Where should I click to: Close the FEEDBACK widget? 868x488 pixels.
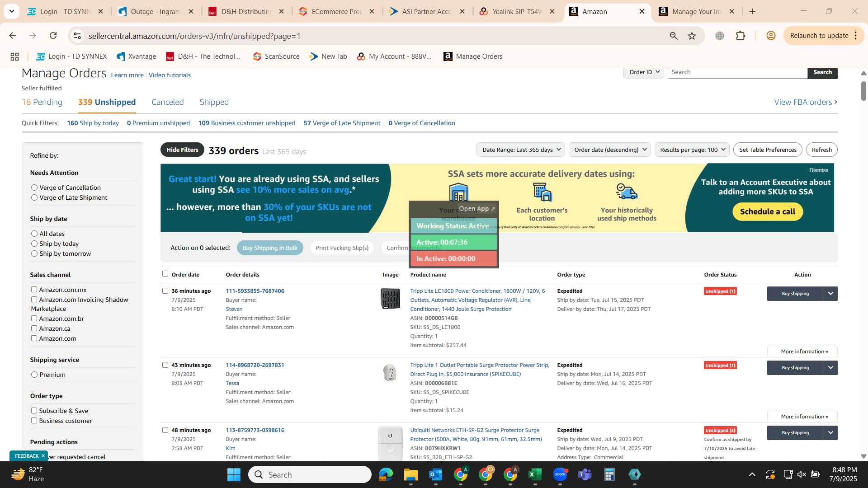(x=43, y=456)
